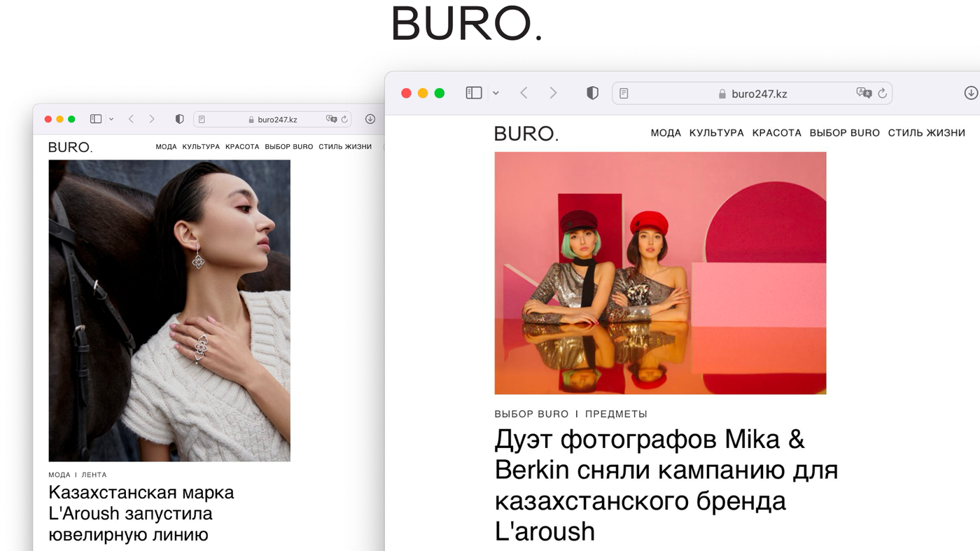Open Mika & Berkin campaign article headline
Viewport: 980px width, 551px height.
(x=666, y=485)
